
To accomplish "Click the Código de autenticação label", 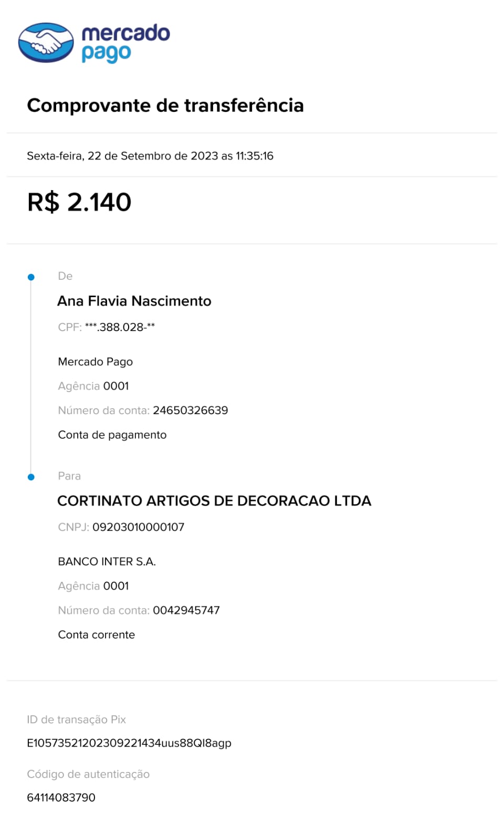I will coord(88,774).
